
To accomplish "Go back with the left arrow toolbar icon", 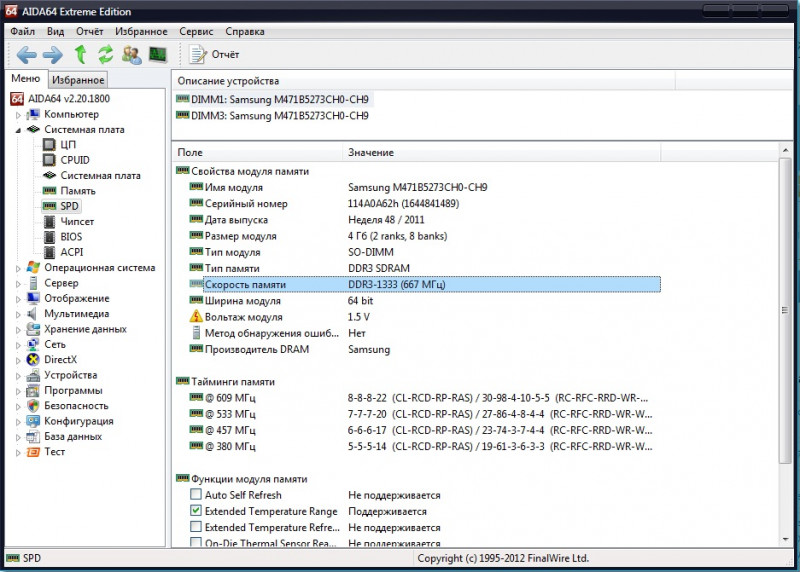I will tap(26, 55).
